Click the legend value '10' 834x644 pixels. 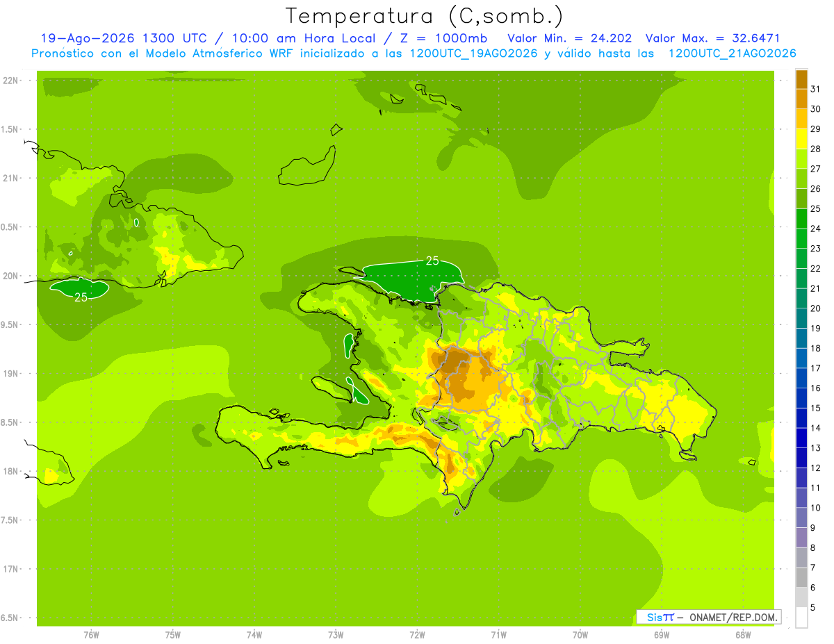(x=816, y=508)
